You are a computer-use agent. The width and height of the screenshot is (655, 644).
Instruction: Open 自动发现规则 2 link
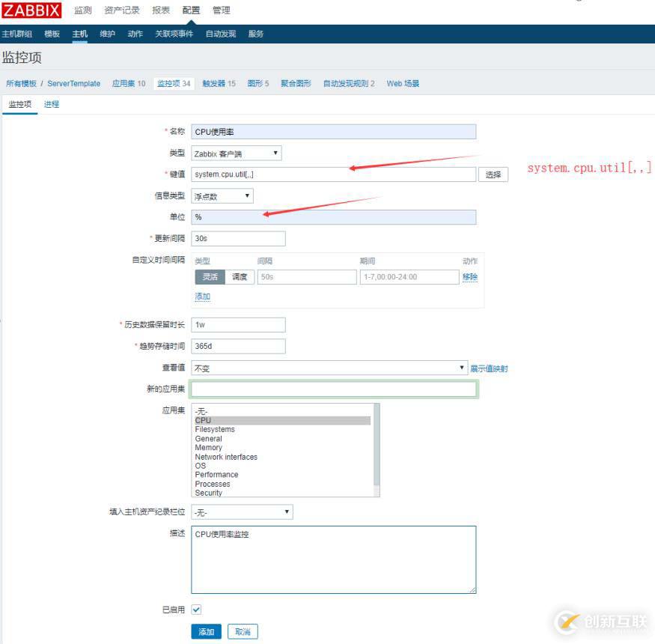[349, 84]
